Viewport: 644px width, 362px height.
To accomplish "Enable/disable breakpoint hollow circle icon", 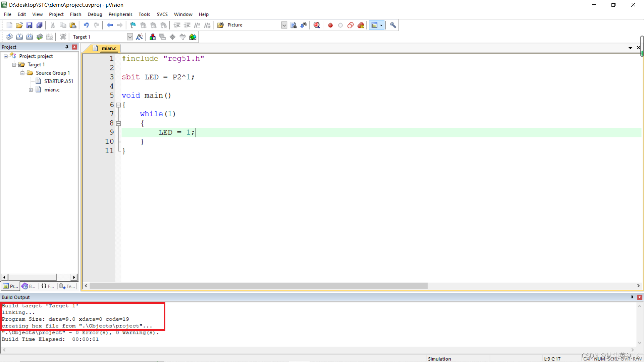I will pos(340,25).
